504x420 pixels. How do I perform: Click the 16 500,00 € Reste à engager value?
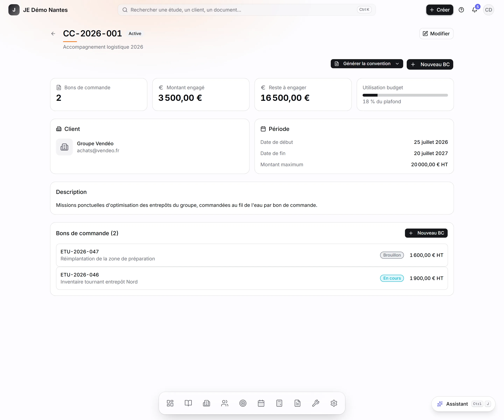click(x=285, y=98)
